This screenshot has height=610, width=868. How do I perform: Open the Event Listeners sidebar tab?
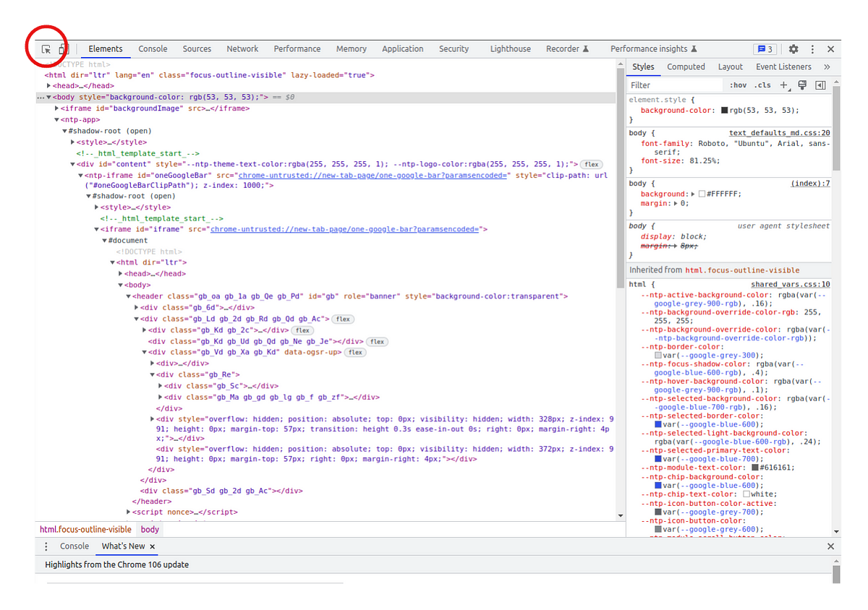[784, 66]
